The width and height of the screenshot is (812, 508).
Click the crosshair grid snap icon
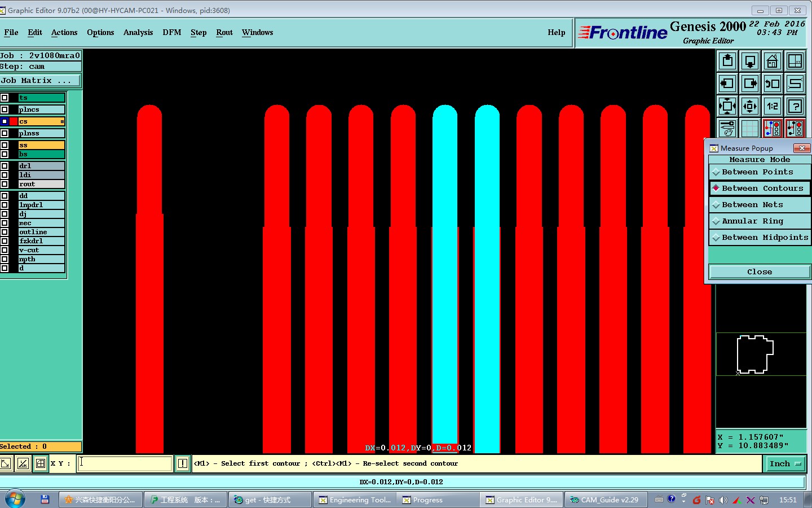(x=41, y=464)
